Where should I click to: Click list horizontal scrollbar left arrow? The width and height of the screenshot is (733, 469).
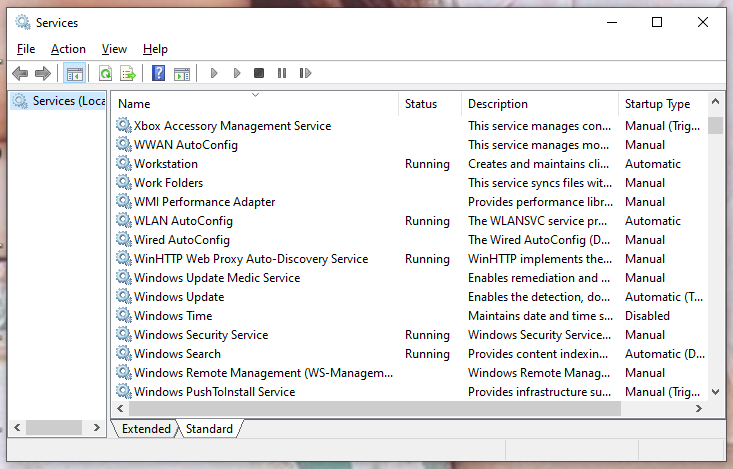coord(120,408)
